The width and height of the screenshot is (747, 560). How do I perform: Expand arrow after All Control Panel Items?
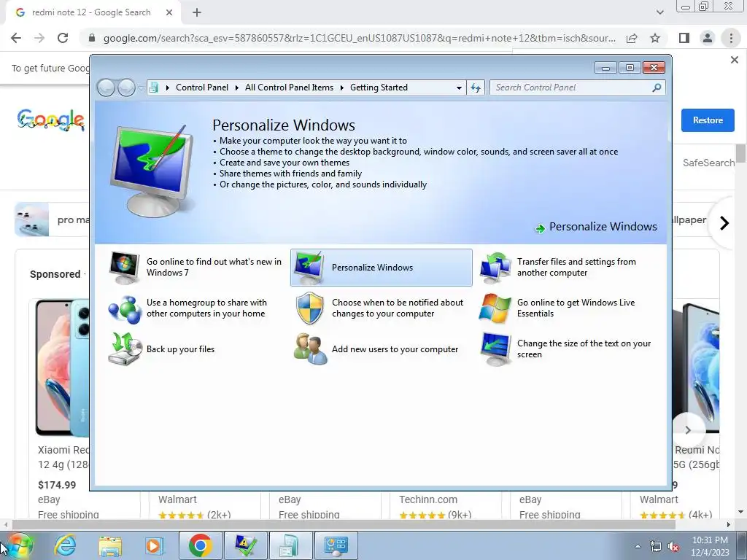341,87
